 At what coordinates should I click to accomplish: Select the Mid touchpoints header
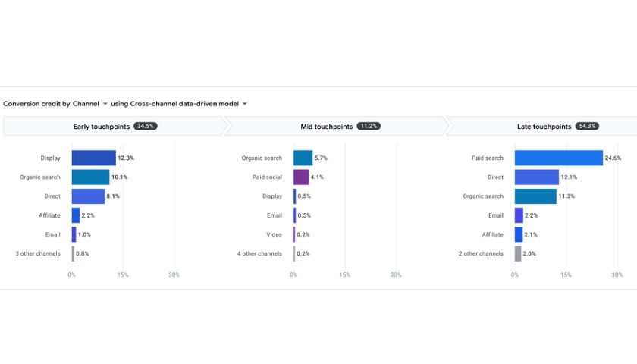(x=337, y=127)
